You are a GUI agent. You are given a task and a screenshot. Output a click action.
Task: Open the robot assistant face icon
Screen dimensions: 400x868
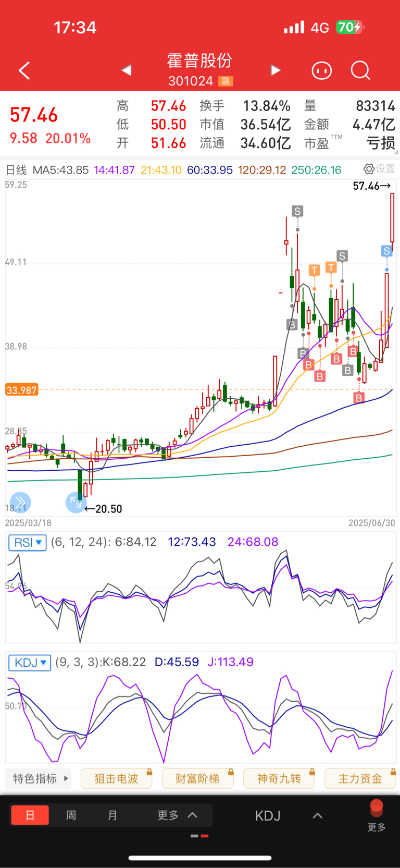(321, 70)
